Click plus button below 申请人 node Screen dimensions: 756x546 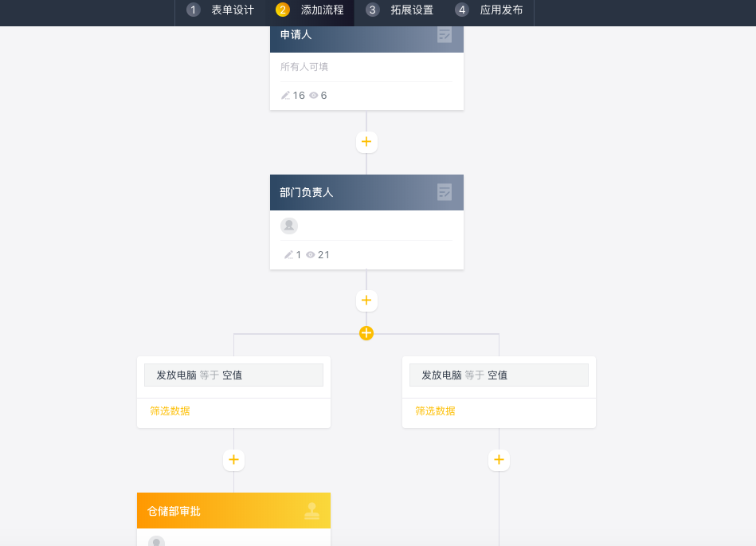click(366, 142)
